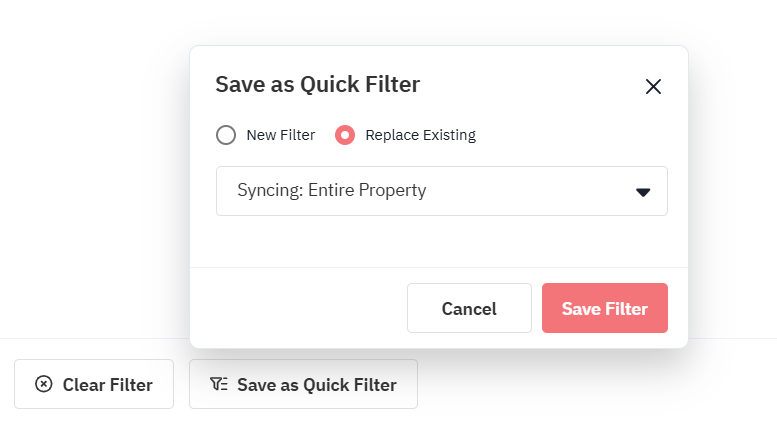
Task: Click the Replace Existing option label
Action: pos(420,135)
